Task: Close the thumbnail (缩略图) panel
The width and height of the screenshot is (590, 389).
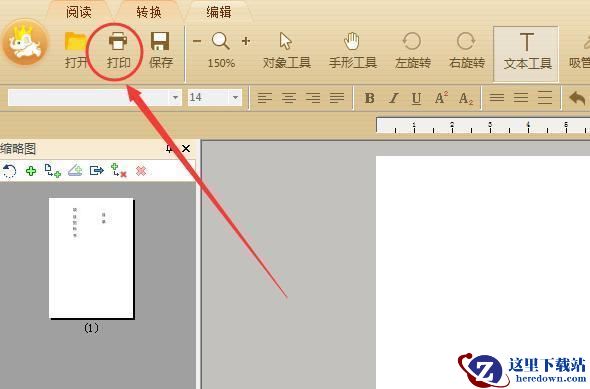Action: tap(186, 149)
